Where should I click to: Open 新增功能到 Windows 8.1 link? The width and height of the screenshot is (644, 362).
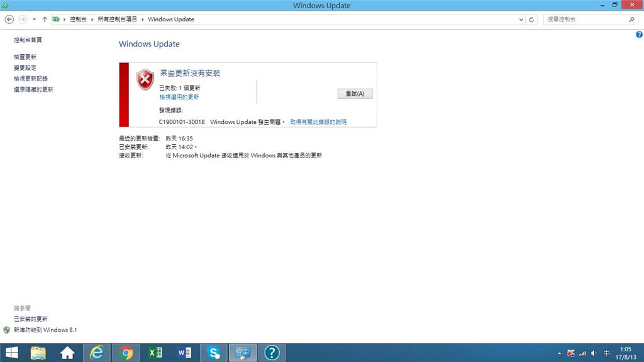point(45,330)
